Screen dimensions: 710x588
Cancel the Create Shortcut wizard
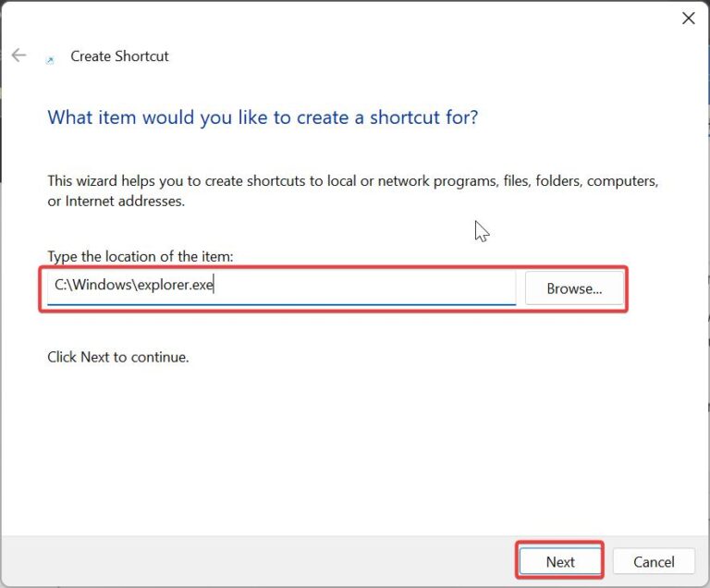click(x=654, y=562)
